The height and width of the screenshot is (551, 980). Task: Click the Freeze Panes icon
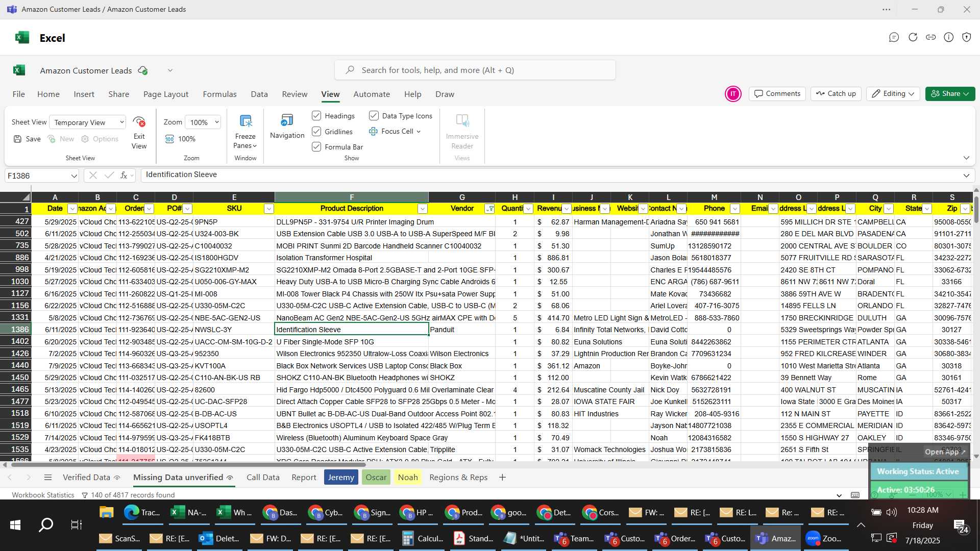point(246,121)
